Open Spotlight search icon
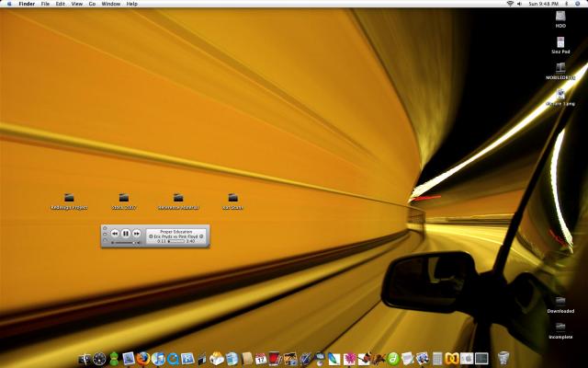Viewport: 588px width, 368px height. coord(578,4)
